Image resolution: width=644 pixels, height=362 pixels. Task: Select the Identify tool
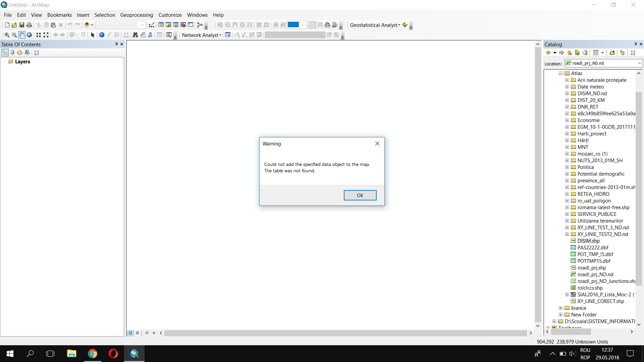pyautogui.click(x=102, y=35)
